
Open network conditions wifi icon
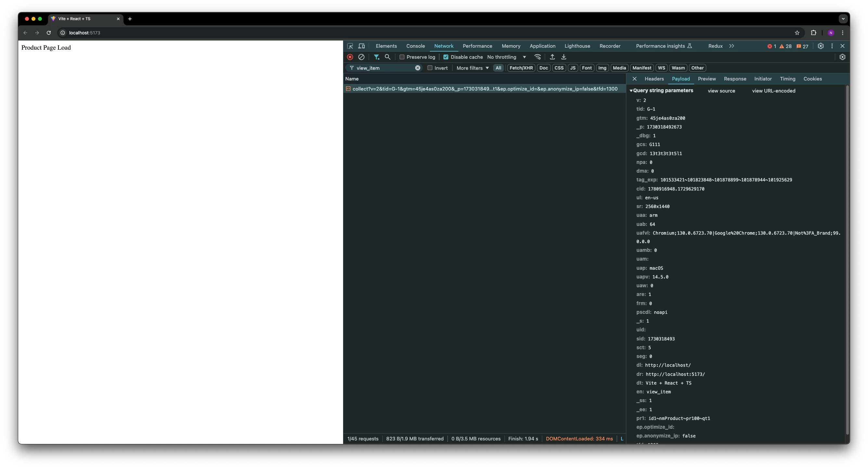click(x=538, y=57)
